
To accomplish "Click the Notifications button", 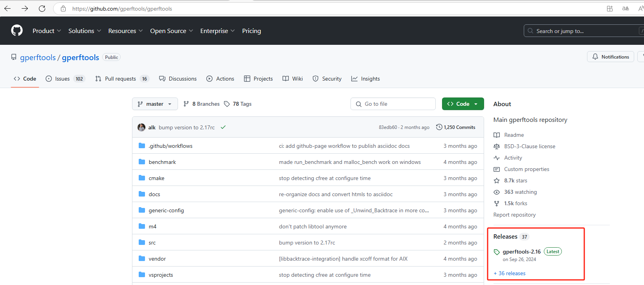I will coord(611,57).
